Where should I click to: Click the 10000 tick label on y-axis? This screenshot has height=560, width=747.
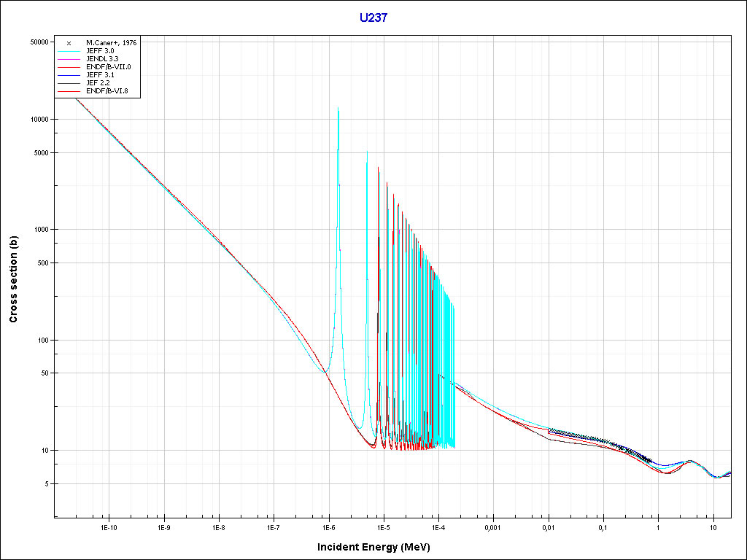(37, 120)
